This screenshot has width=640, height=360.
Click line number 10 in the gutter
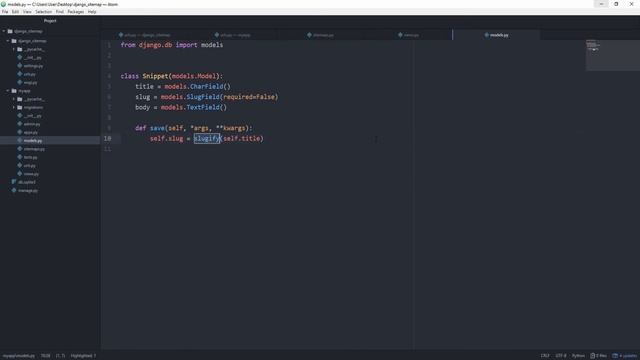coord(107,138)
